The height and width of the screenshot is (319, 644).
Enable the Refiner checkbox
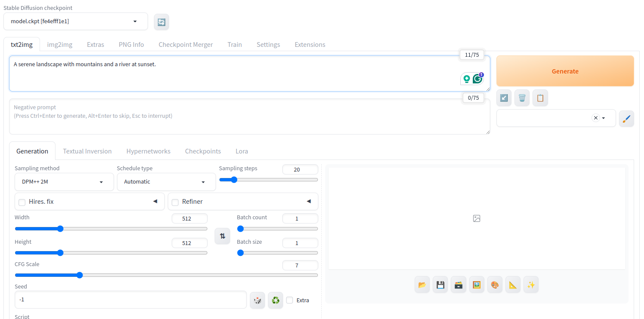(x=175, y=202)
